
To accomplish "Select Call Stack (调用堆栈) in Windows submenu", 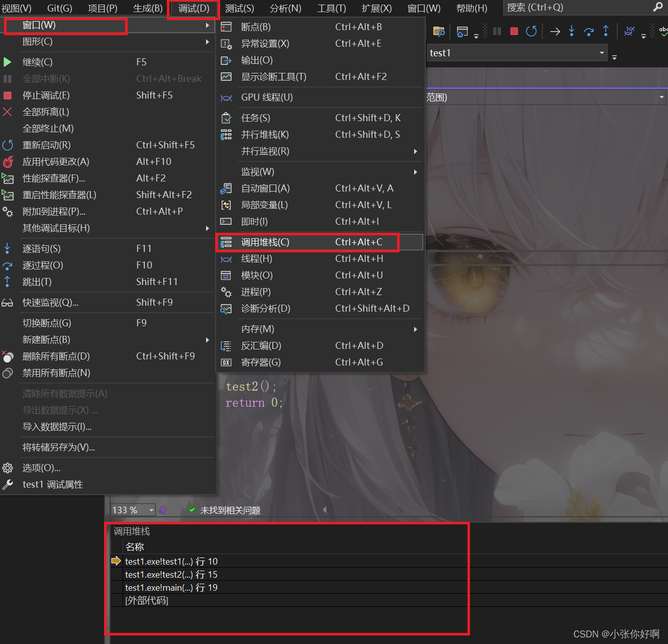I will point(320,242).
